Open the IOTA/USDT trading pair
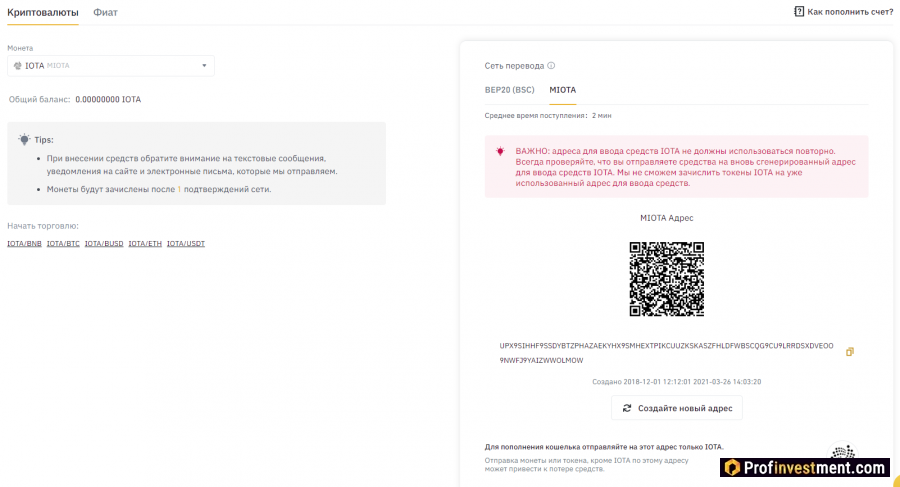This screenshot has width=900, height=487. coord(186,244)
